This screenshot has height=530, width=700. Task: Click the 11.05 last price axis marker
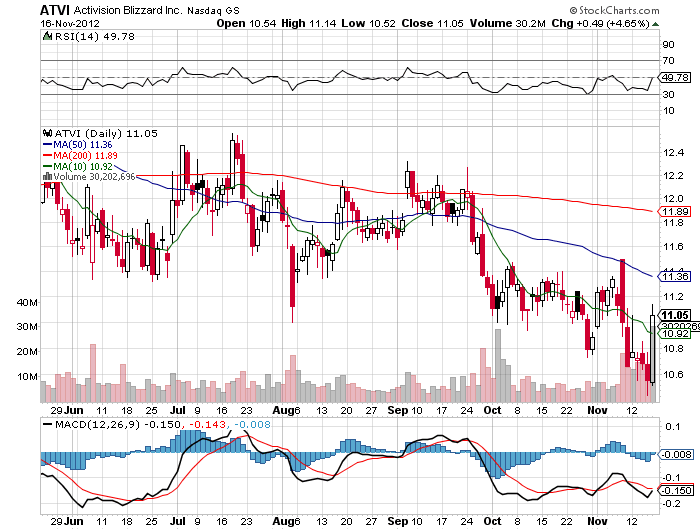tap(675, 315)
